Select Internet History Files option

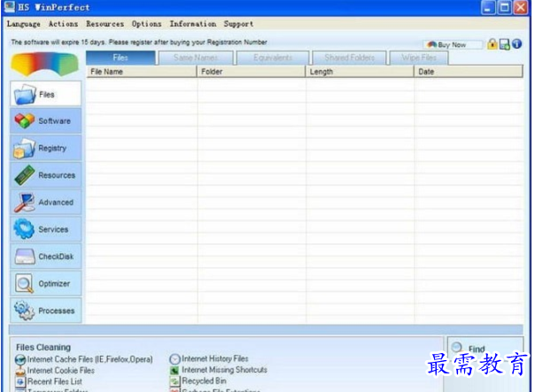coord(209,358)
